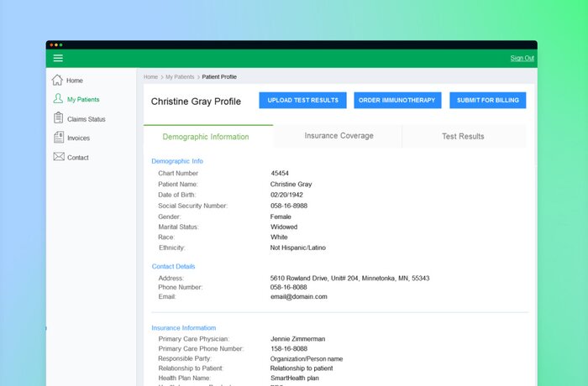
Task: Click Submit For Billing button
Action: [x=487, y=101]
